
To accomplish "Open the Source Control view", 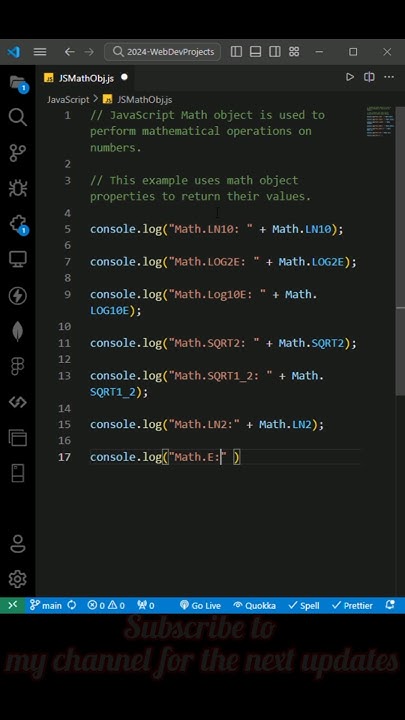I will click(17, 153).
